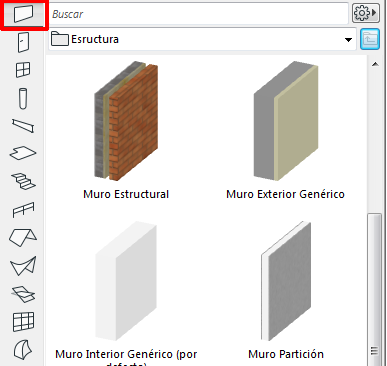Viewport: 387px width, 366px height.
Task: Select the Window tool icon
Action: coord(23,70)
